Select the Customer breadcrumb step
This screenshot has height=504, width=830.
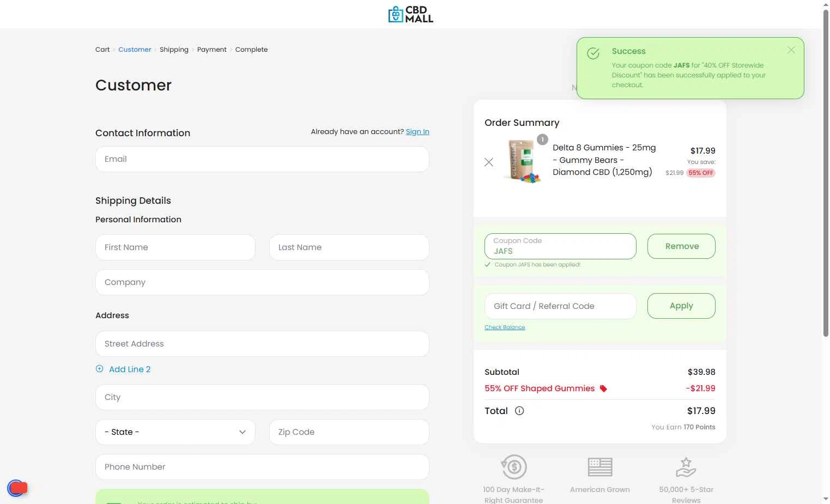[135, 50]
